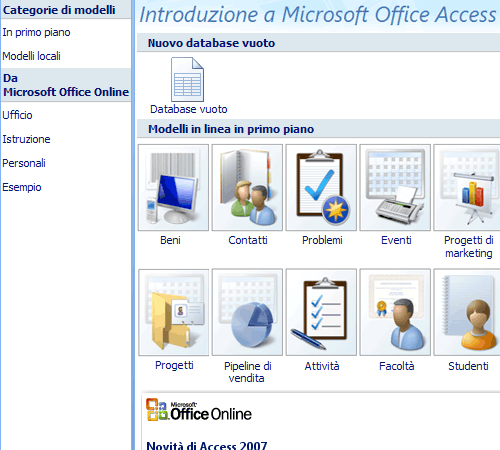Click the Database vuoto label text
The image size is (500, 450).
pos(189,109)
